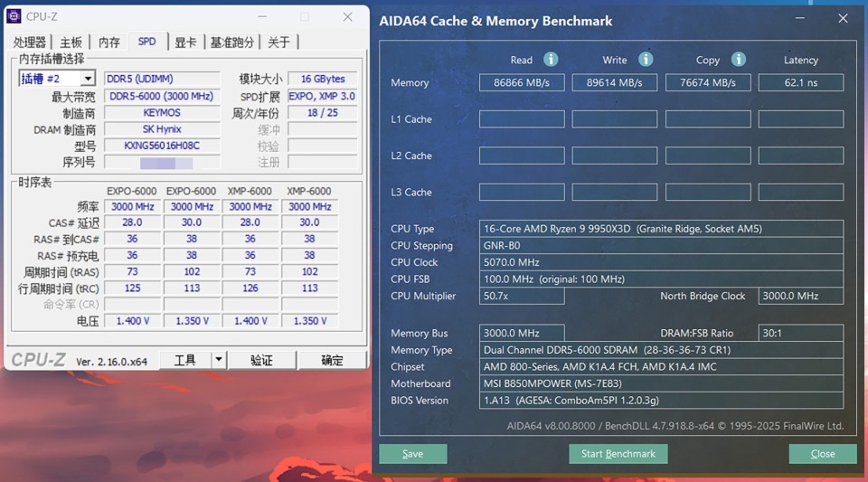Click the 50.7x CPU Multiplier value
This screenshot has width=868, height=482.
point(522,296)
